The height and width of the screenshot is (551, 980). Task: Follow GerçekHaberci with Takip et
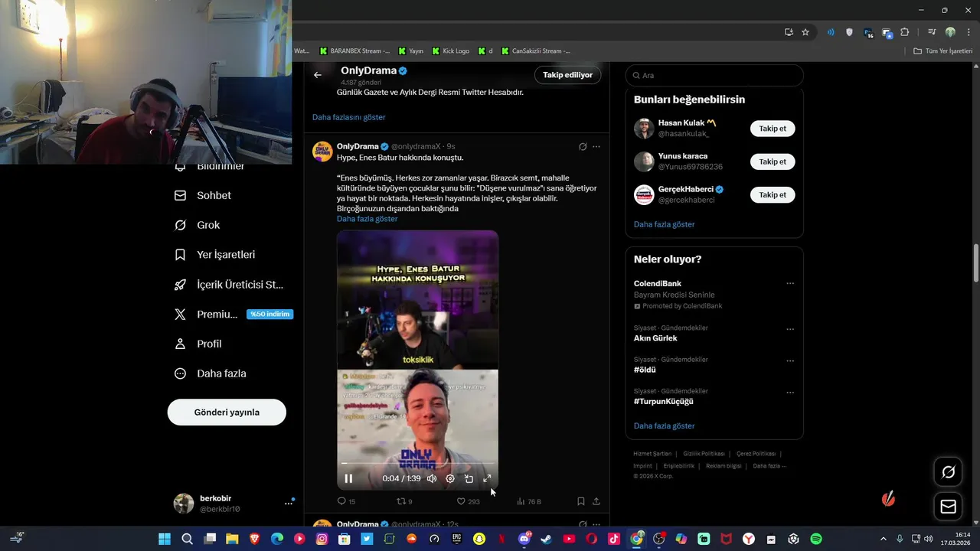(x=773, y=195)
